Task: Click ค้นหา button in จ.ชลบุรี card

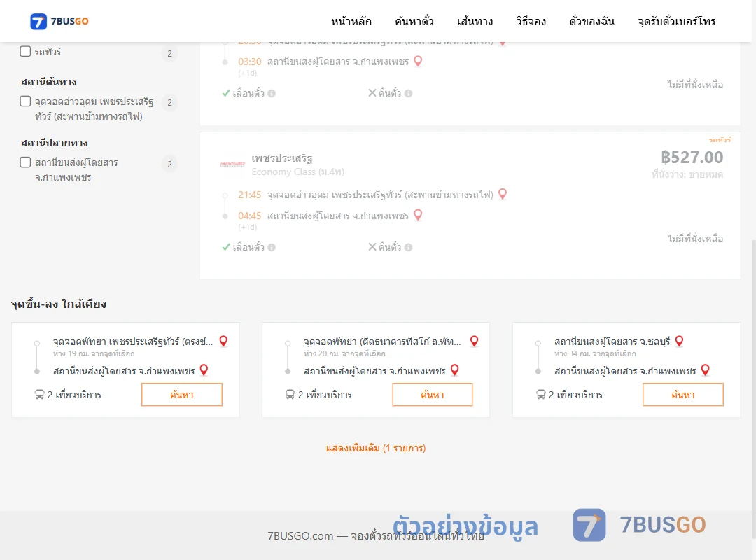Action: pyautogui.click(x=683, y=395)
